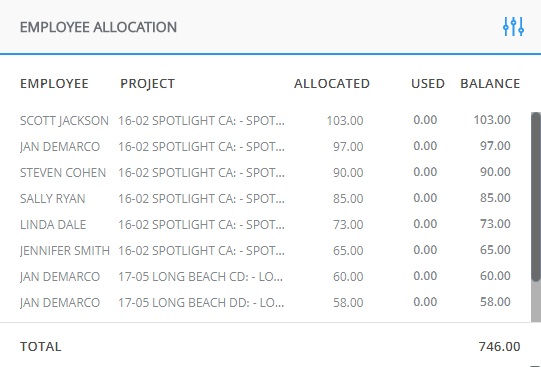
Task: Open the widget filter settings icon
Action: point(513,27)
